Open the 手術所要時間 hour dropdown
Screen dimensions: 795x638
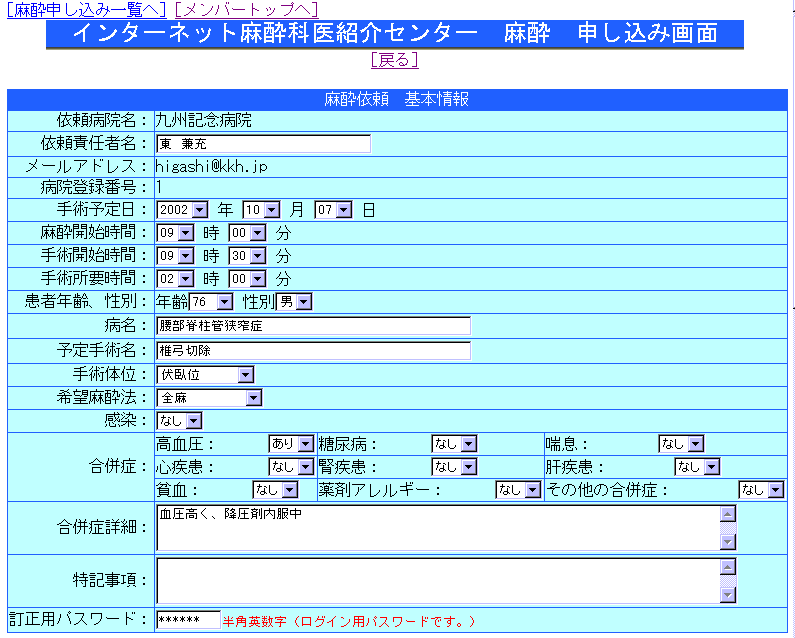[x=174, y=278]
